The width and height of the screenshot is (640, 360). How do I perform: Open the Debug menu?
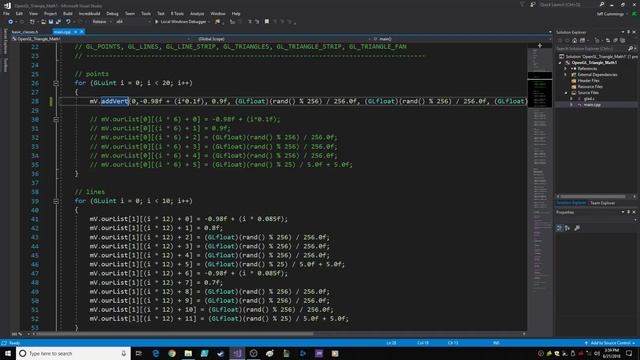[112, 13]
